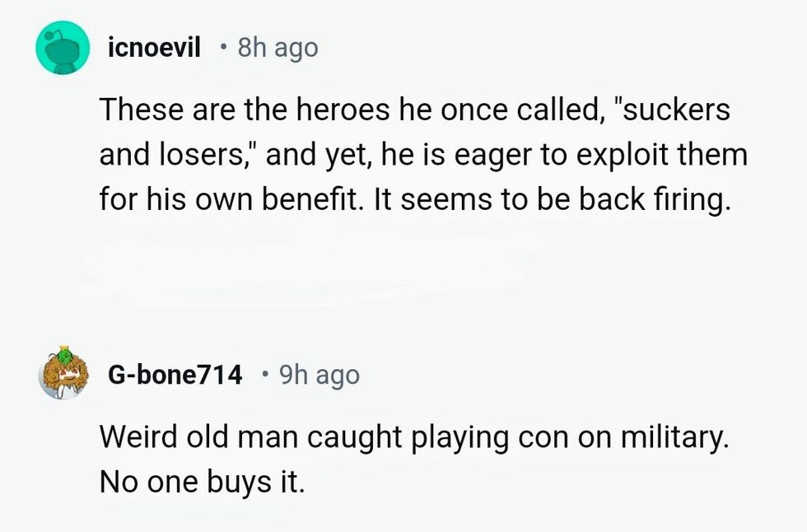Click the dot separator after G-bone714
807x532 pixels.
264,376
